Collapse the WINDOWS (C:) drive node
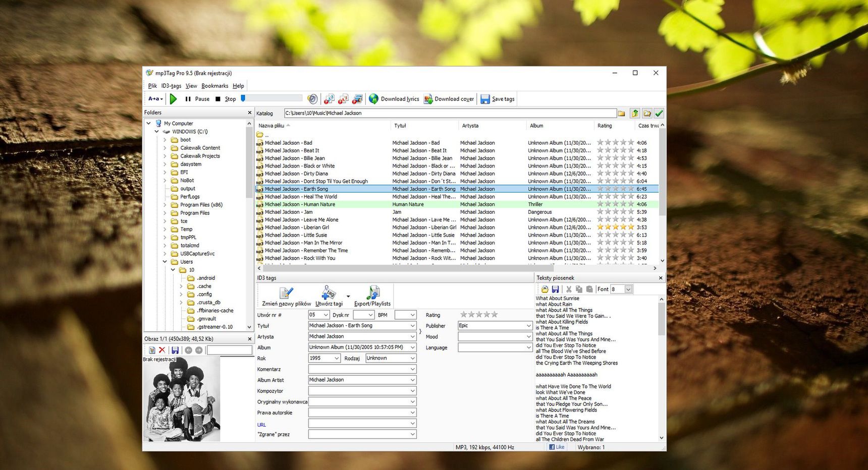 157,132
